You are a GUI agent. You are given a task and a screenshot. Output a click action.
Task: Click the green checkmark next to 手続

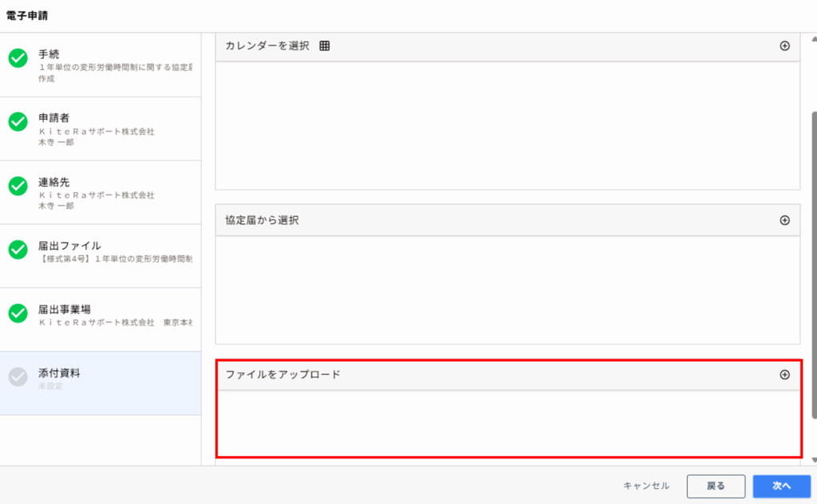tap(18, 58)
